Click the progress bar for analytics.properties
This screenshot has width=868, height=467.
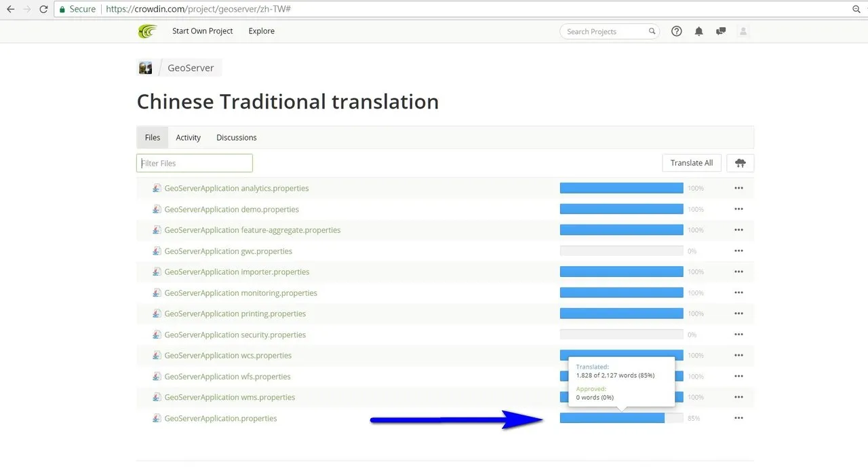coord(621,188)
